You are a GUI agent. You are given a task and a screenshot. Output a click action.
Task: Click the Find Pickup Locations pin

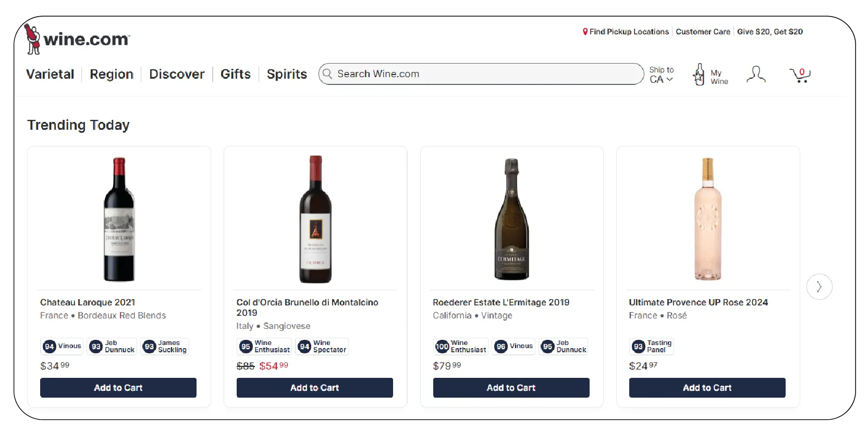tap(585, 32)
